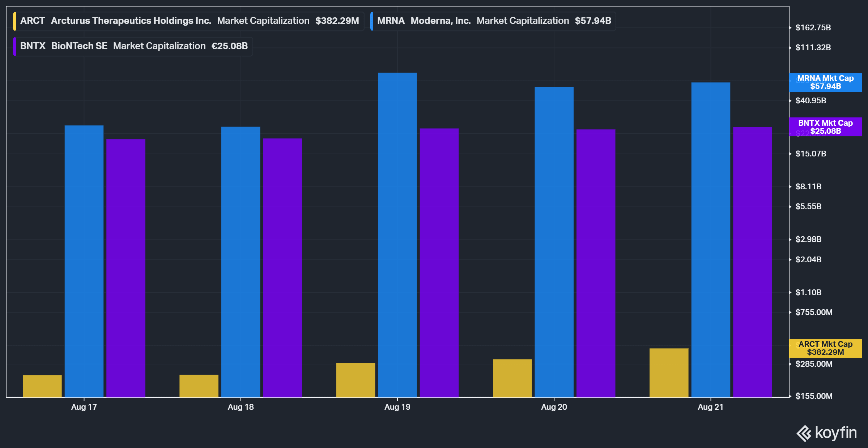868x448 pixels.
Task: Select the blue MRNA bar for Aug 20
Action: tap(554, 242)
